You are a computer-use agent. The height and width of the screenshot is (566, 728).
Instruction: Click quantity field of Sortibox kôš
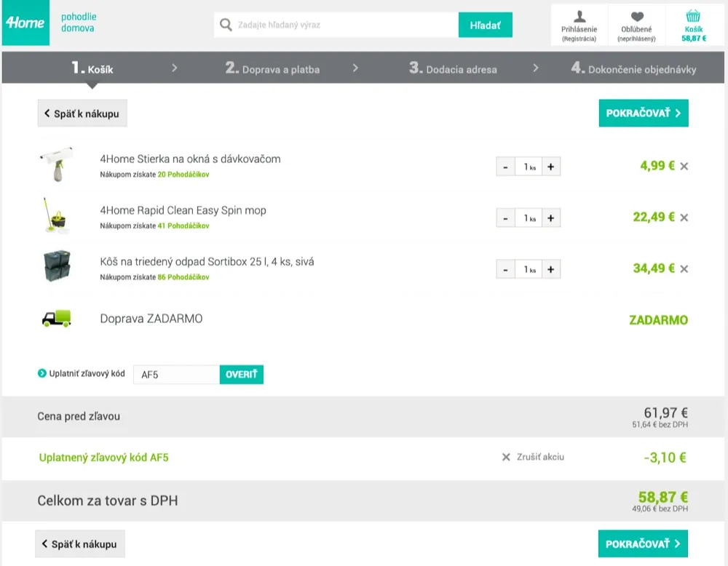pyautogui.click(x=529, y=270)
